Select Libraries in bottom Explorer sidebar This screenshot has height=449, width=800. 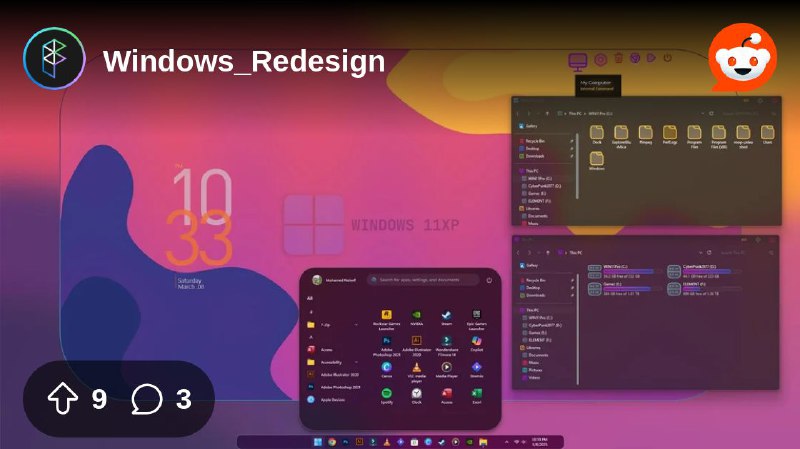click(529, 347)
